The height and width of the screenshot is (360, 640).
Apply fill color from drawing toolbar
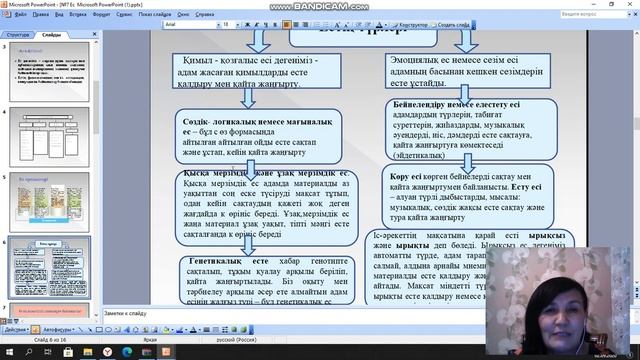tap(166, 329)
